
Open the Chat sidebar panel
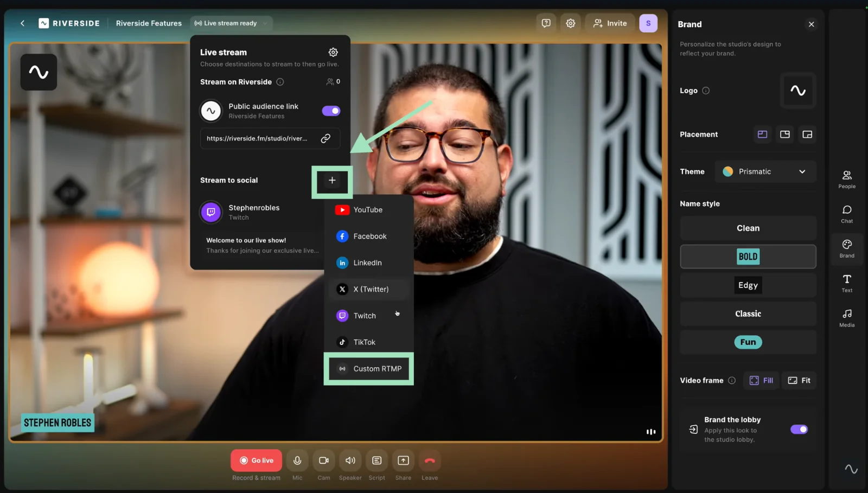point(847,214)
